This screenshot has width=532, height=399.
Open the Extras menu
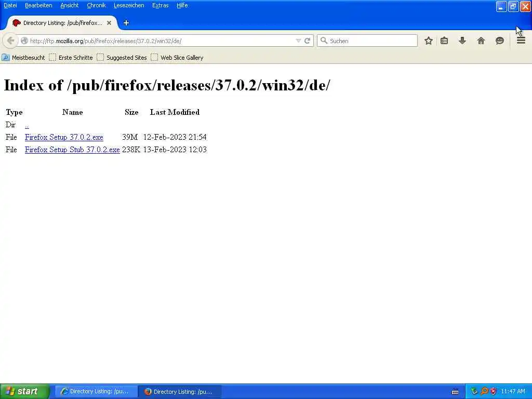coord(161,5)
